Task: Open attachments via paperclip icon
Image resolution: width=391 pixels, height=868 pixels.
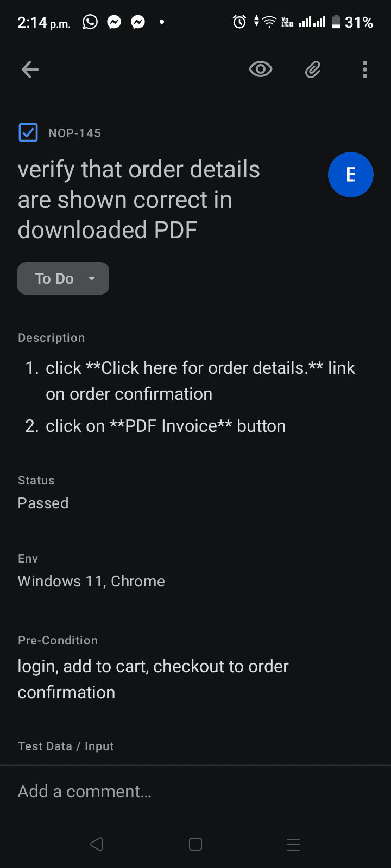Action: coord(313,69)
